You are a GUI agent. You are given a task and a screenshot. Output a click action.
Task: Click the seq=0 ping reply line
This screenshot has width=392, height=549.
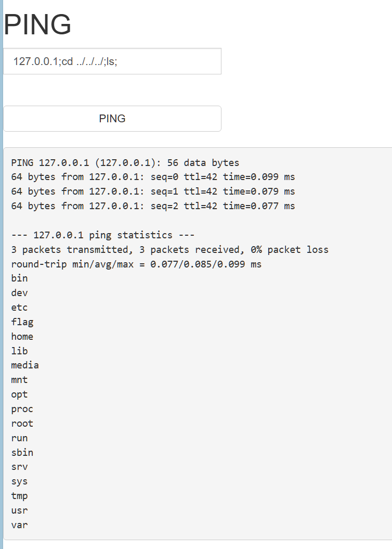click(153, 177)
